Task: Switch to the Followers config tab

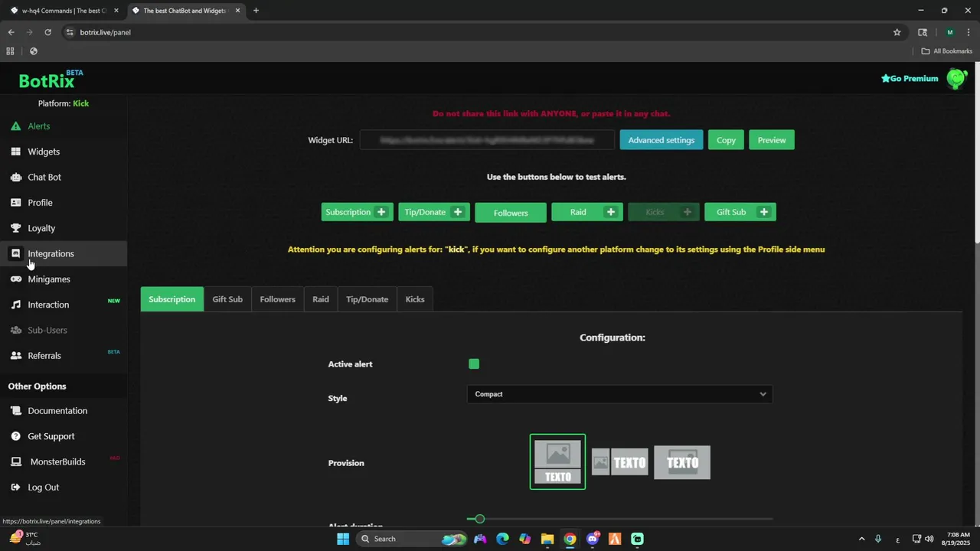Action: (x=277, y=299)
